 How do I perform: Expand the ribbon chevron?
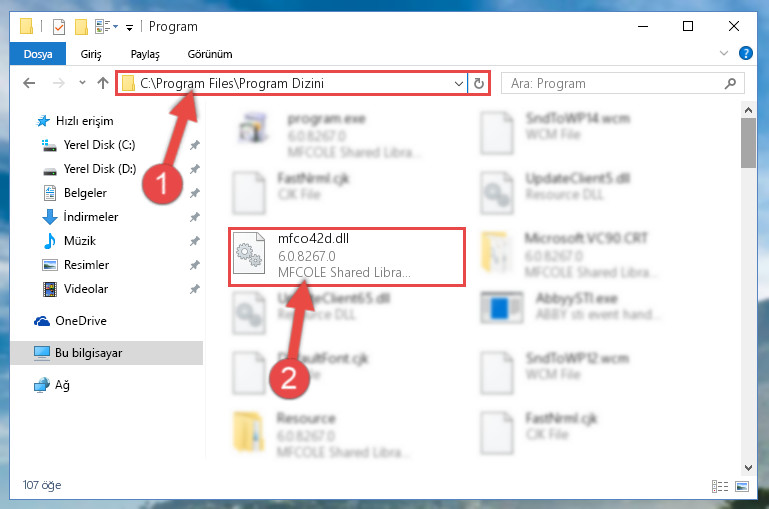723,53
